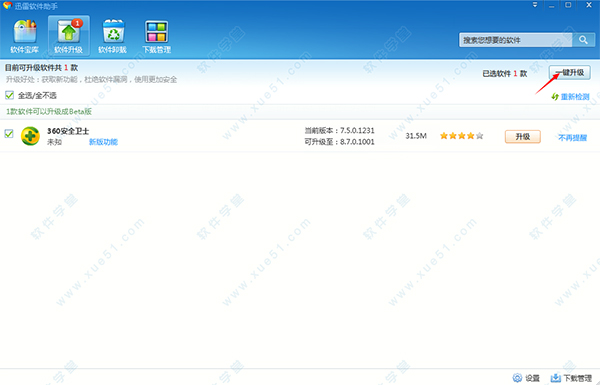Click the star rating of 360安全卫士

462,136
